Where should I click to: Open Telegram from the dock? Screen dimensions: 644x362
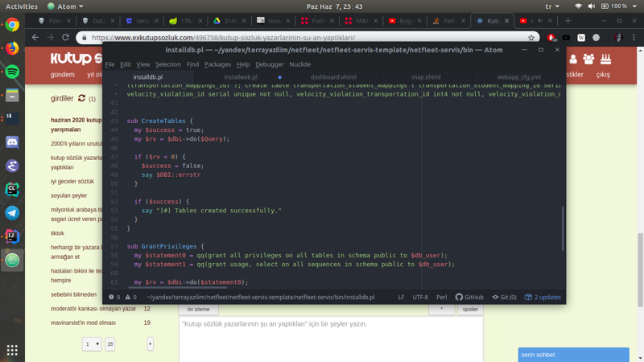point(12,213)
